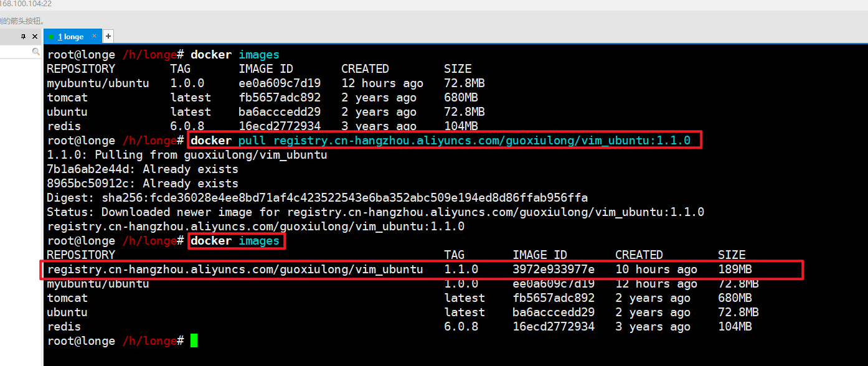Click the 189MB size value
Image resolution: width=868 pixels, height=366 pixels.
pyautogui.click(x=735, y=270)
